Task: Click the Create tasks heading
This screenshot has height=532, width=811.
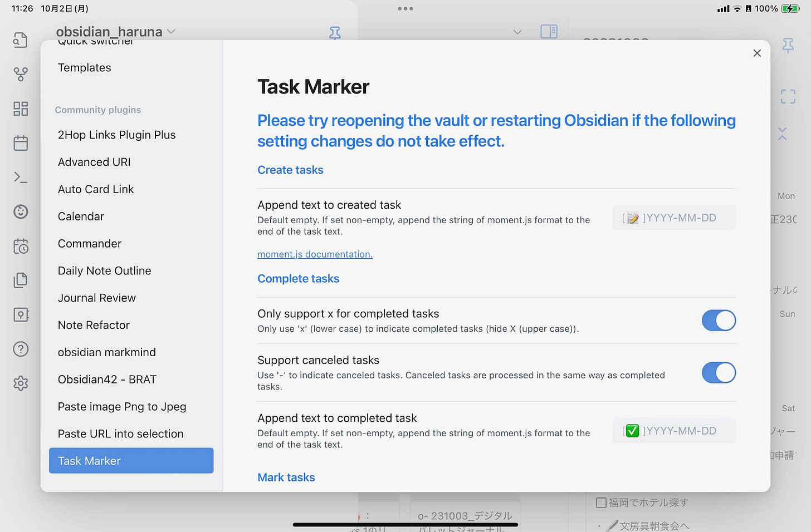Action: tap(290, 170)
